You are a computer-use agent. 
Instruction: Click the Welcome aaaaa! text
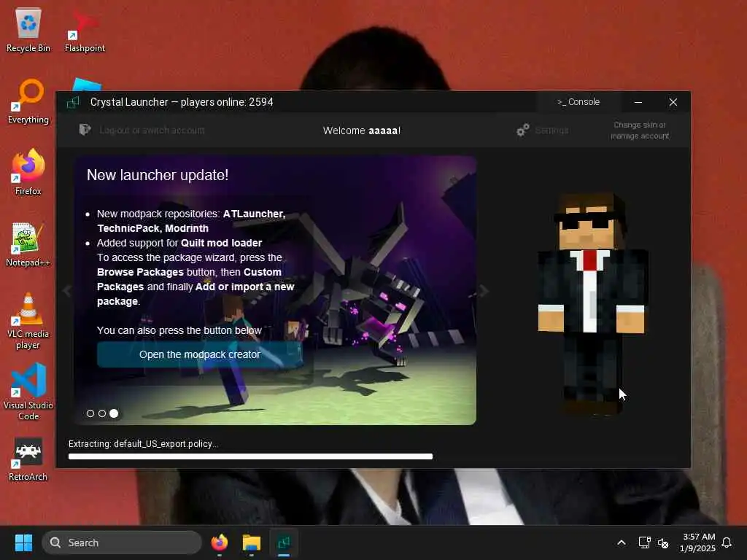[362, 131]
